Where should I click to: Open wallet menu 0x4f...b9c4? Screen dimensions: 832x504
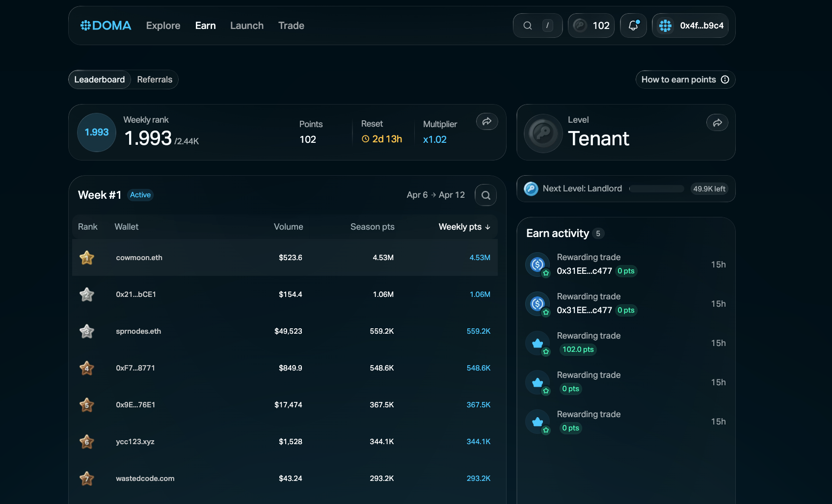pos(690,26)
